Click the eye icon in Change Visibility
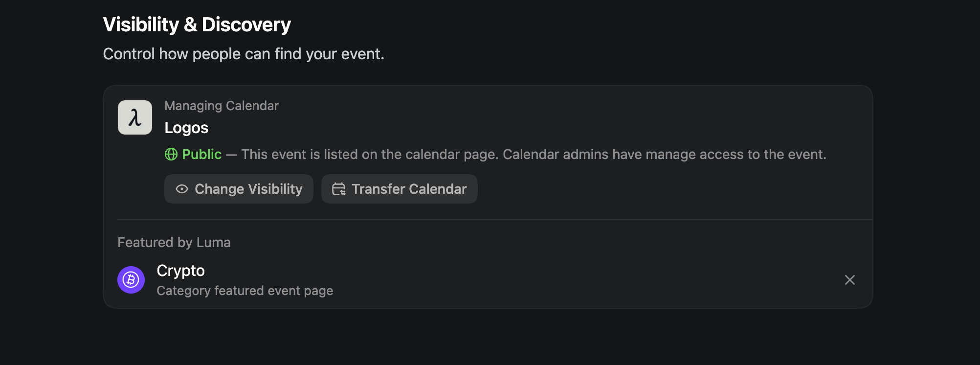This screenshot has width=980, height=365. (x=182, y=189)
